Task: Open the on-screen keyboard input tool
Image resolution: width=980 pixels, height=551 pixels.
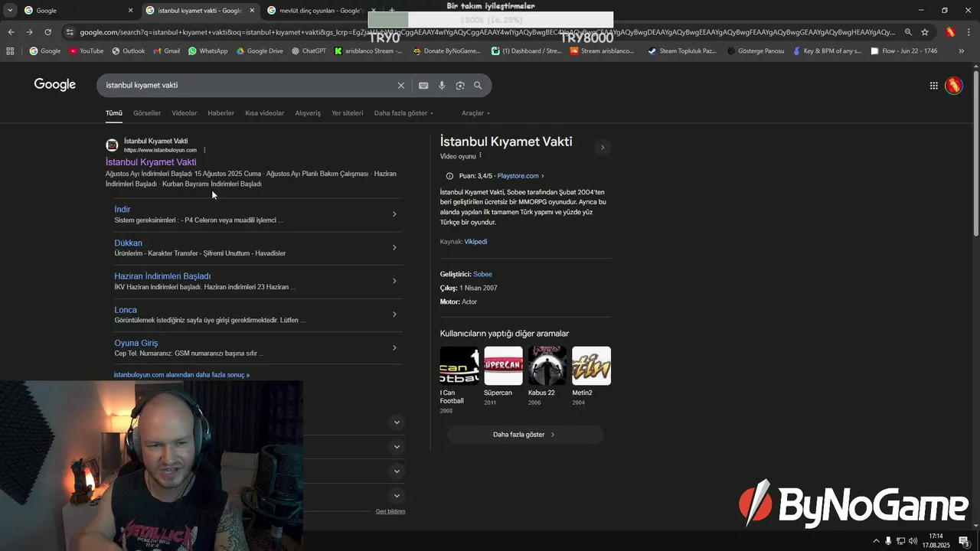Action: pos(423,86)
